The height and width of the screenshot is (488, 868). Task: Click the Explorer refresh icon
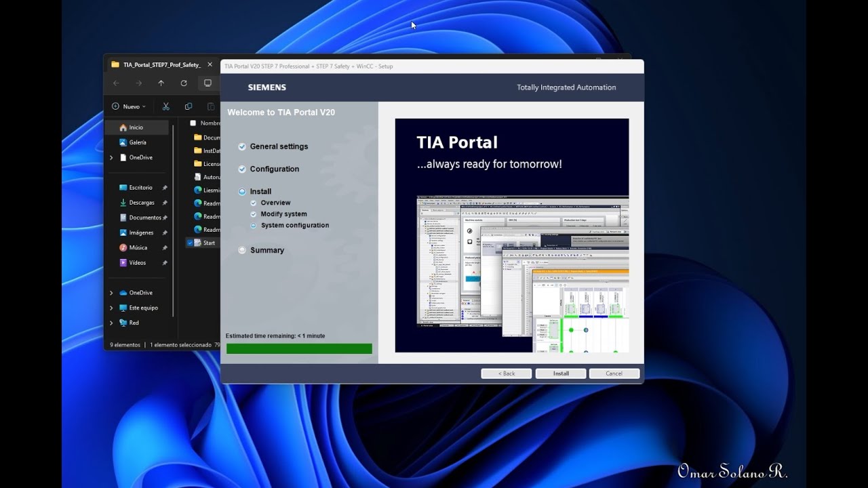(x=184, y=83)
